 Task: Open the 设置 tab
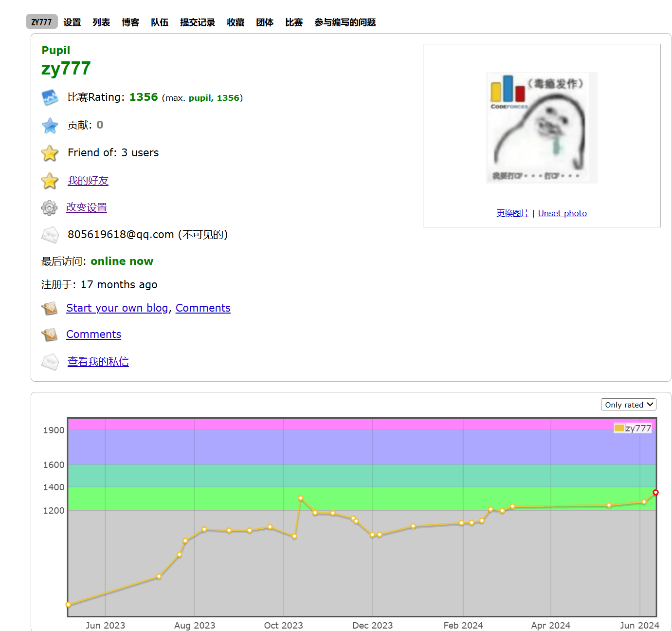click(x=72, y=22)
